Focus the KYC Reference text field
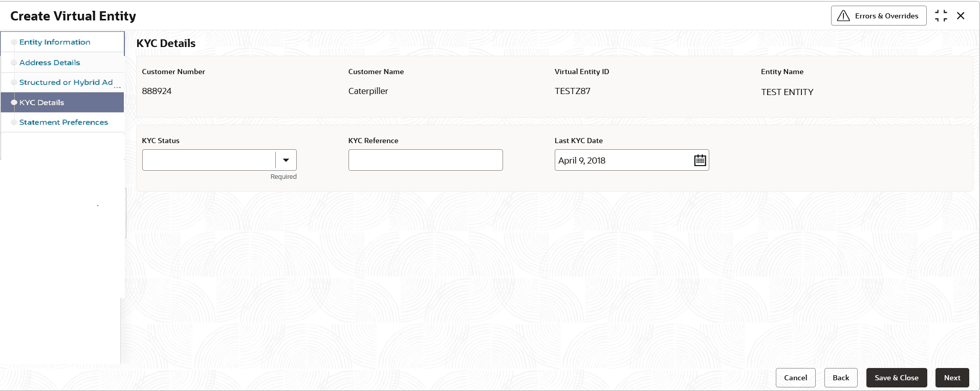The image size is (980, 391). (425, 160)
